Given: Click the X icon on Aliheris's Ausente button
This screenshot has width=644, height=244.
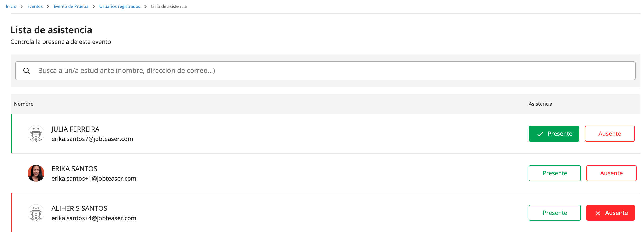Looking at the screenshot, I should tap(598, 213).
